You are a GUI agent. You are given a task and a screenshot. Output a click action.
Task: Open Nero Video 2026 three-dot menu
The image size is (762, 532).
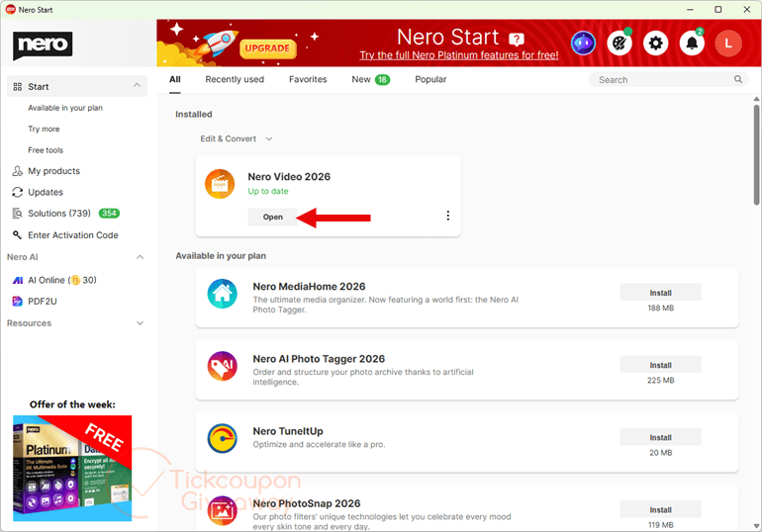click(447, 216)
